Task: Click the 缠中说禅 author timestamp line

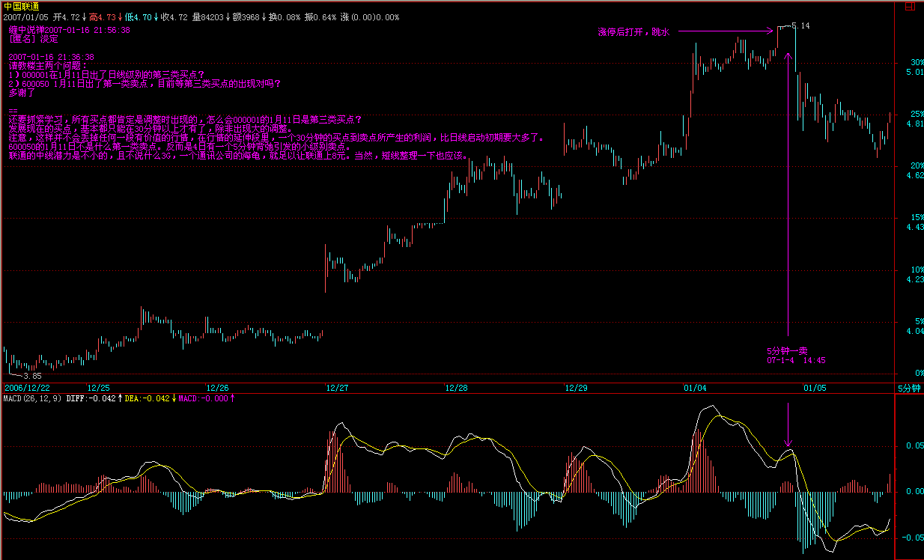Action: 70,30
